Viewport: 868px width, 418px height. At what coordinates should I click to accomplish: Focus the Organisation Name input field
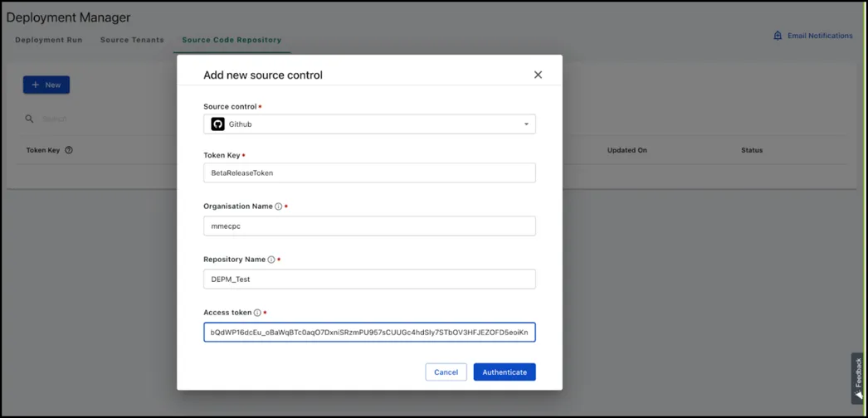pos(369,226)
